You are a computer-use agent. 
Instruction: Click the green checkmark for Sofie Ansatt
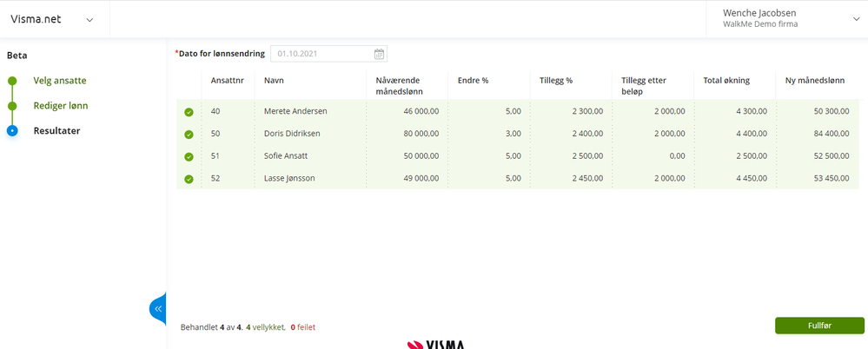coord(189,157)
